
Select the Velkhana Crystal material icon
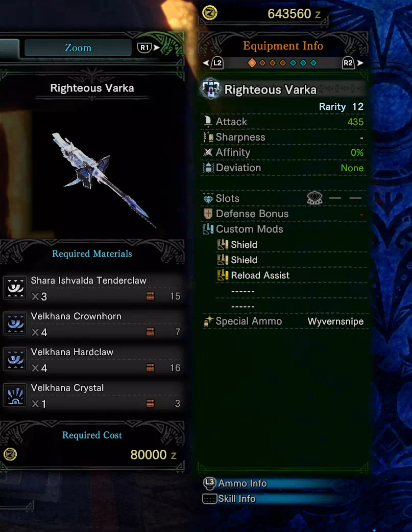coord(15,395)
